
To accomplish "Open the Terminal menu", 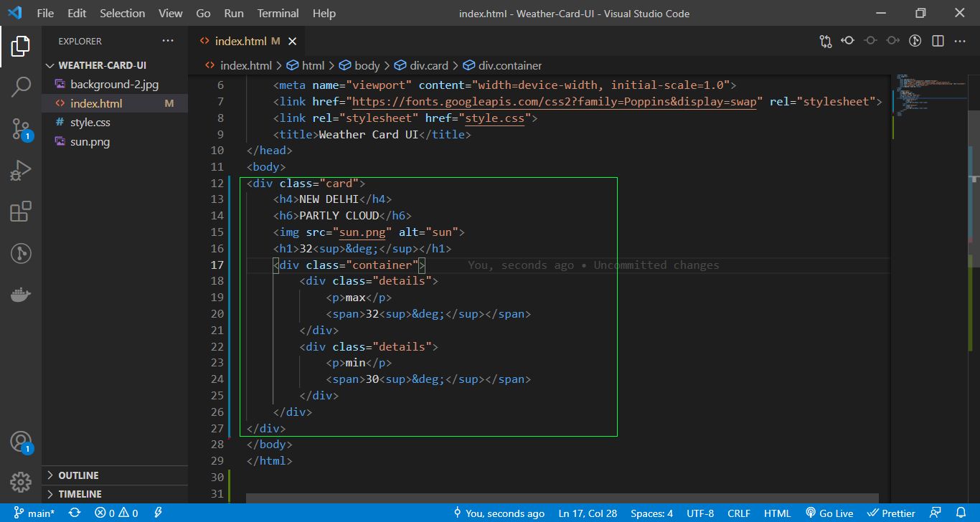I will coord(278,14).
